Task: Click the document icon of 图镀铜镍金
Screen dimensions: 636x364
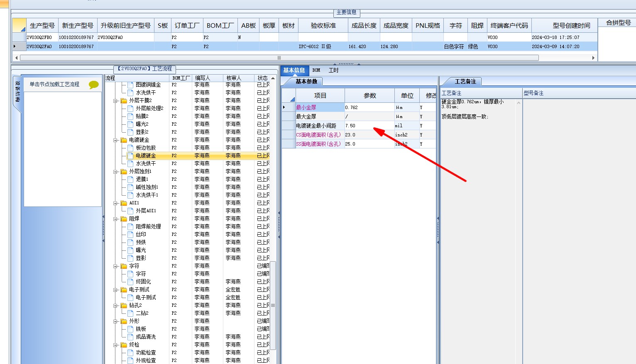Action: coord(130,85)
